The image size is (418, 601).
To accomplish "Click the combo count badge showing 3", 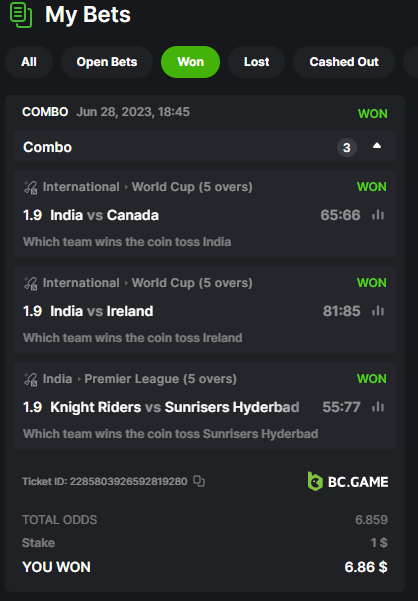I will [x=347, y=148].
